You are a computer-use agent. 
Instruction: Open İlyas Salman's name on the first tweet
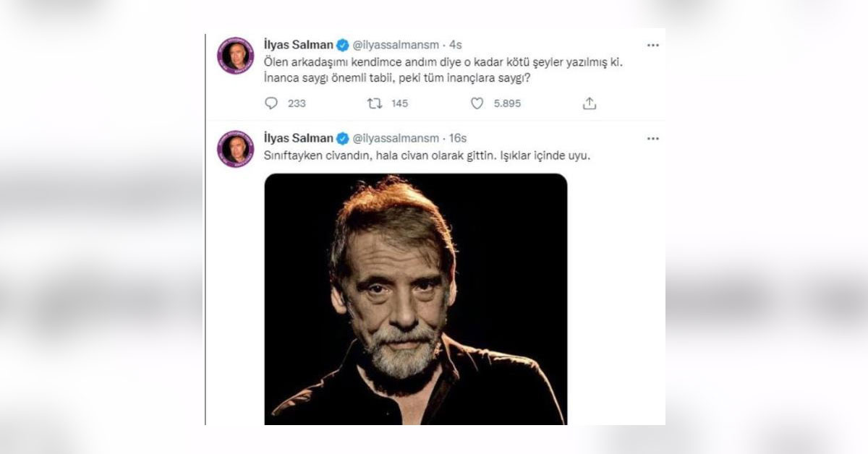[299, 46]
